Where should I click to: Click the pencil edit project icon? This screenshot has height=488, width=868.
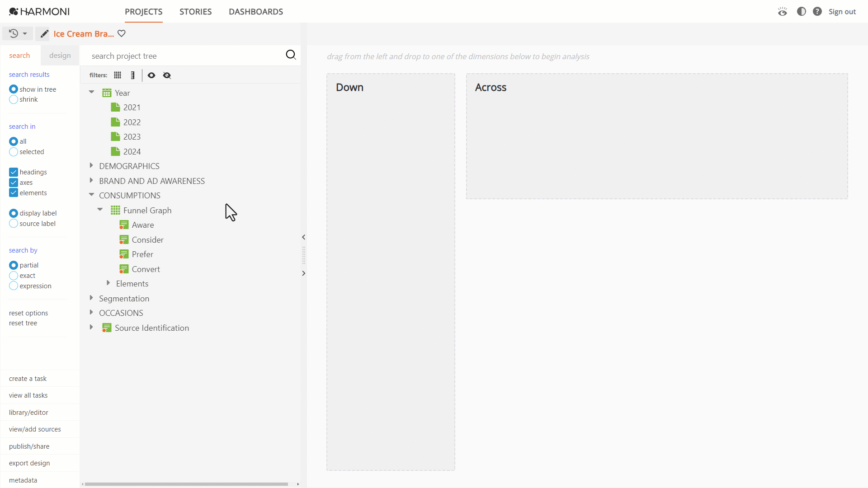(44, 34)
